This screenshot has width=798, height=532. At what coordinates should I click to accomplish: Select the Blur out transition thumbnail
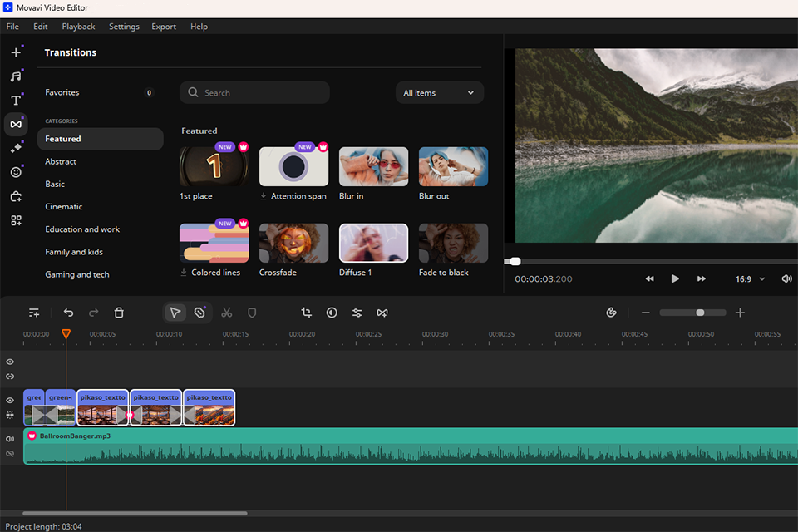[453, 166]
